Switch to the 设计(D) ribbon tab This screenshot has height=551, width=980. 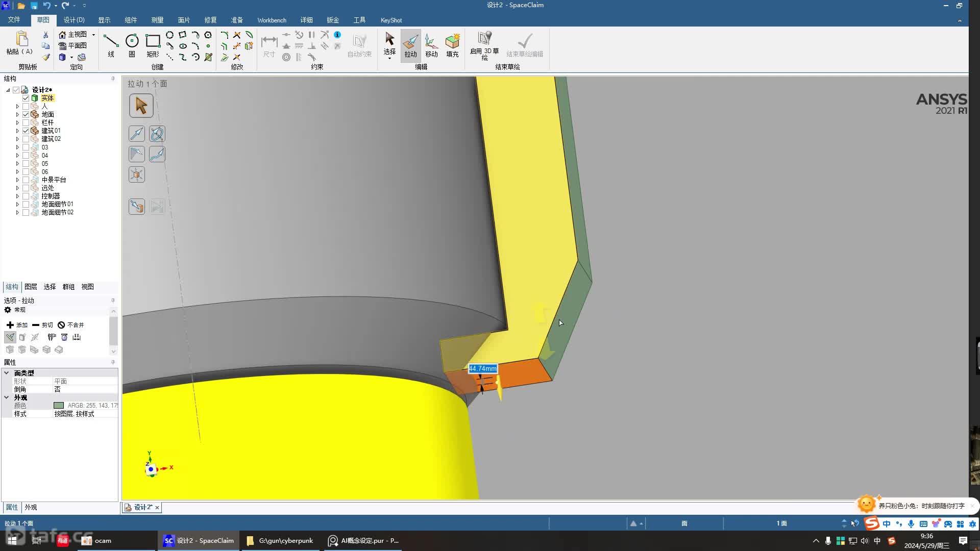point(74,20)
